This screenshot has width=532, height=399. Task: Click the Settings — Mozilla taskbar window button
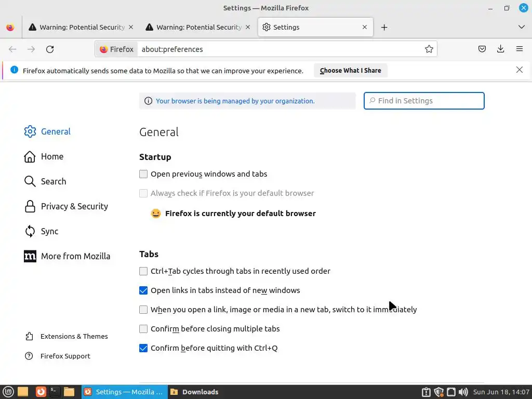[x=124, y=392]
